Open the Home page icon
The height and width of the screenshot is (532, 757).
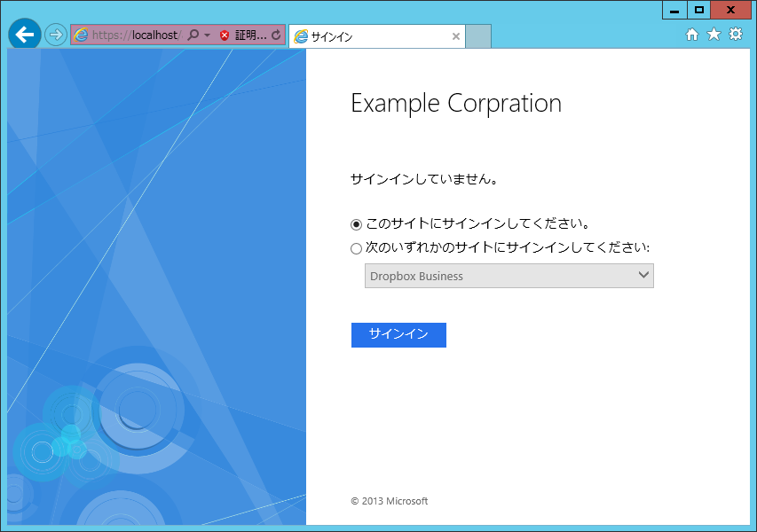[x=692, y=35]
